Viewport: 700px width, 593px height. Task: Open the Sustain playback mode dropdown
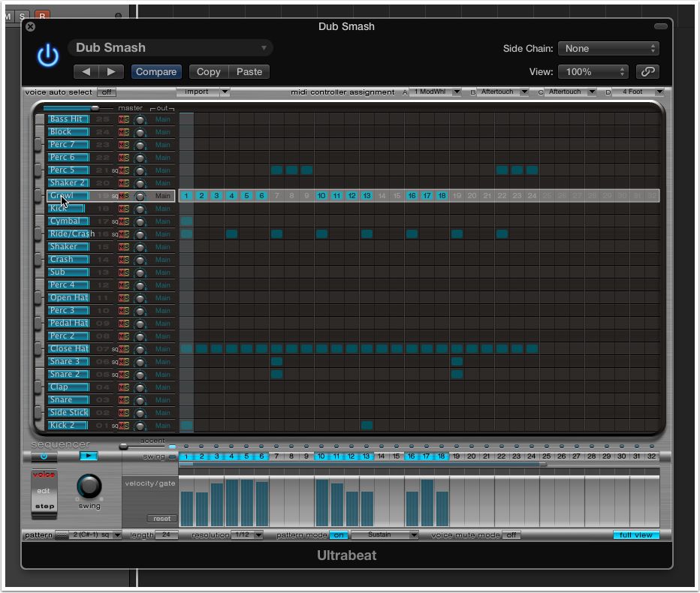(x=385, y=534)
